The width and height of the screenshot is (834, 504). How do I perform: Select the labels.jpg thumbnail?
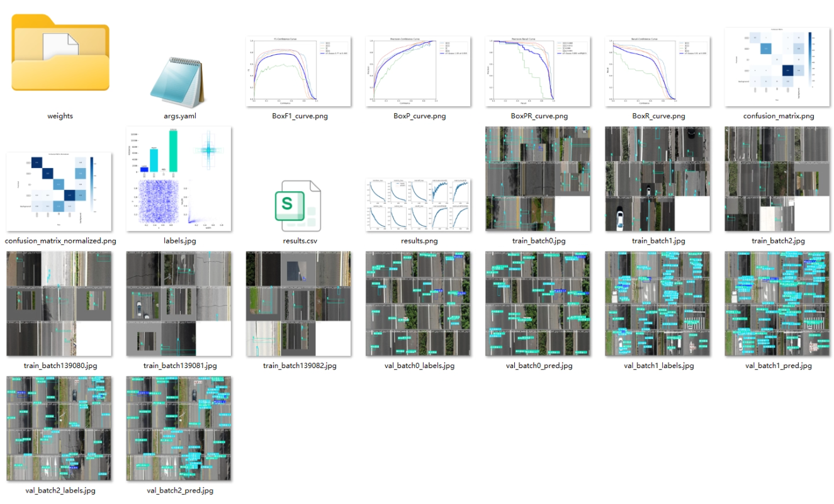coord(179,179)
